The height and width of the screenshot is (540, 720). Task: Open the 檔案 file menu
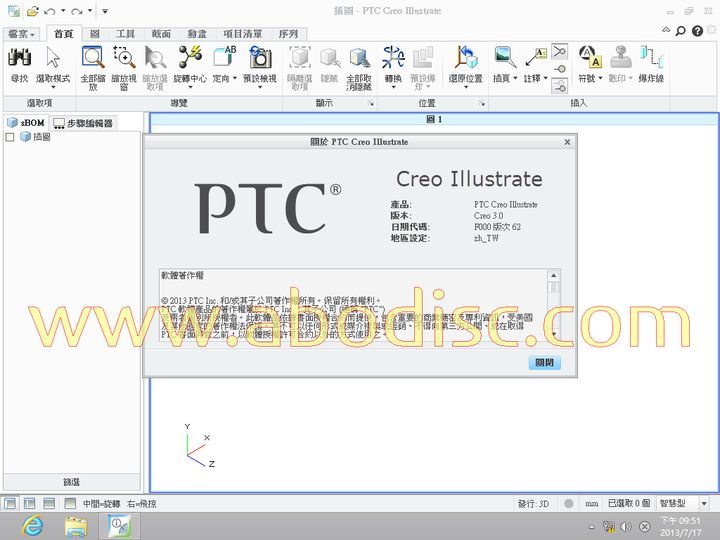click(x=21, y=34)
